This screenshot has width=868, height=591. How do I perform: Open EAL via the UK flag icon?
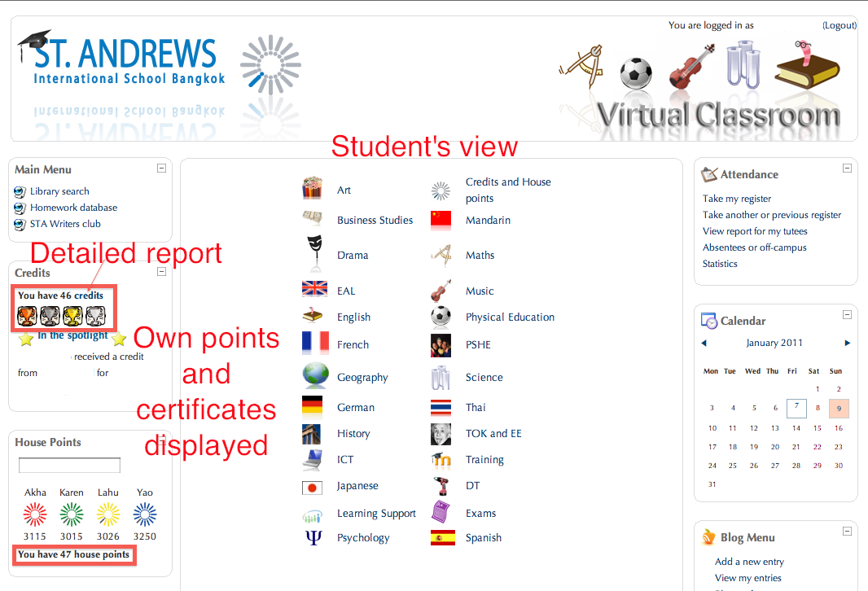[x=313, y=289]
